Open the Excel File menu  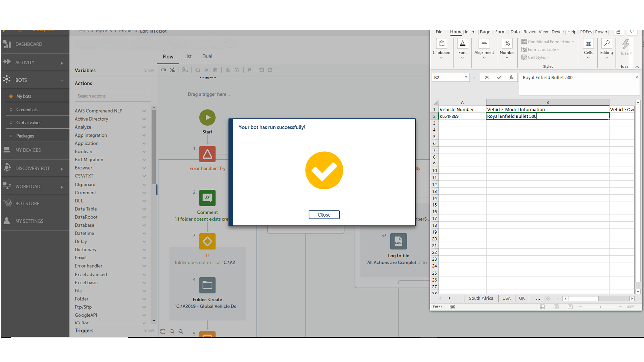pyautogui.click(x=439, y=32)
